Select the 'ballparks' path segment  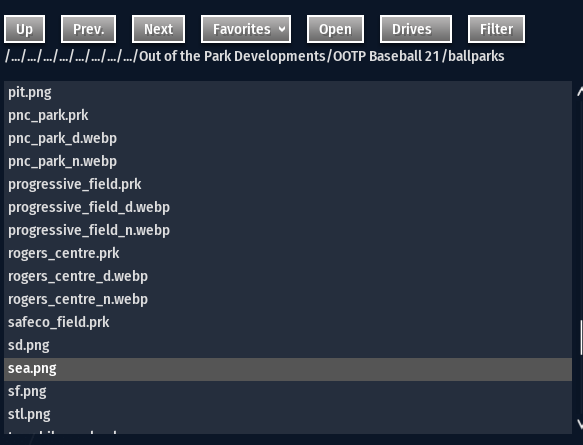(x=476, y=56)
